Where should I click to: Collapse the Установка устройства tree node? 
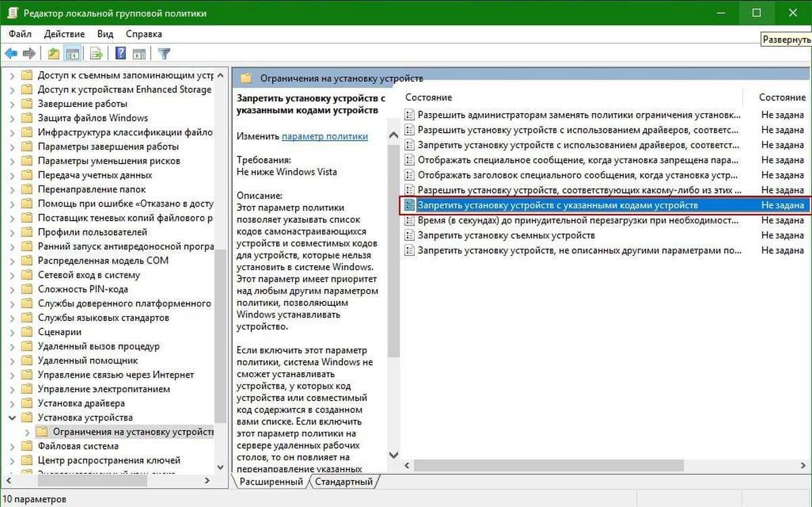(12, 418)
